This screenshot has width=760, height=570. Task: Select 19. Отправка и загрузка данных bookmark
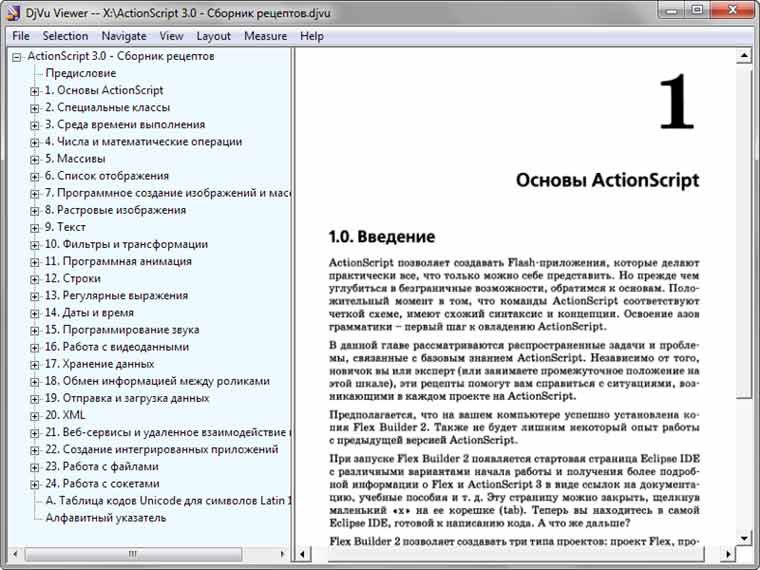127,398
